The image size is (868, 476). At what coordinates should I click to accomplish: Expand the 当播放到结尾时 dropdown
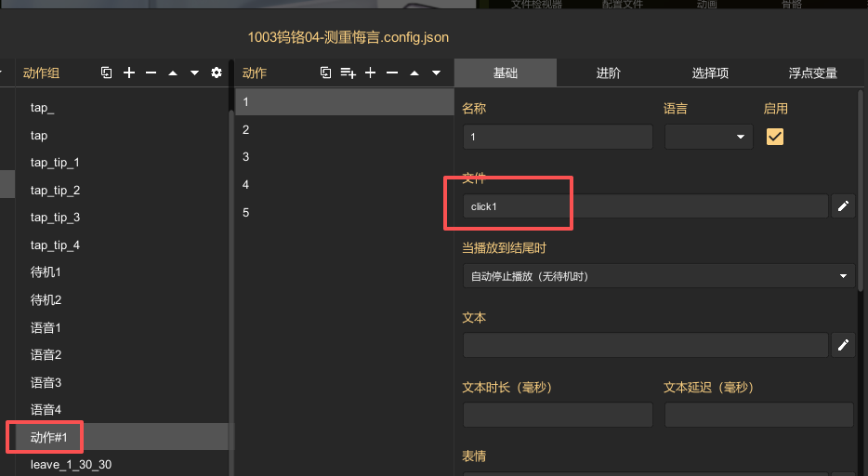[658, 276]
